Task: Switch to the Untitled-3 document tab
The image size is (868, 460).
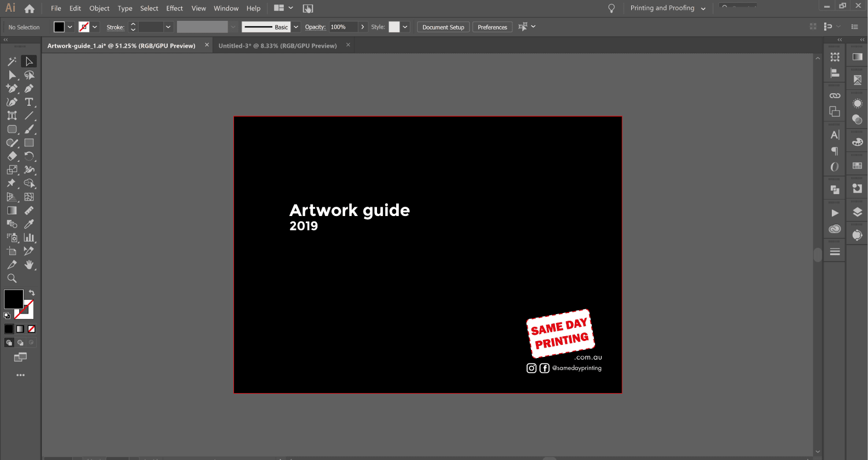Action: pos(277,46)
